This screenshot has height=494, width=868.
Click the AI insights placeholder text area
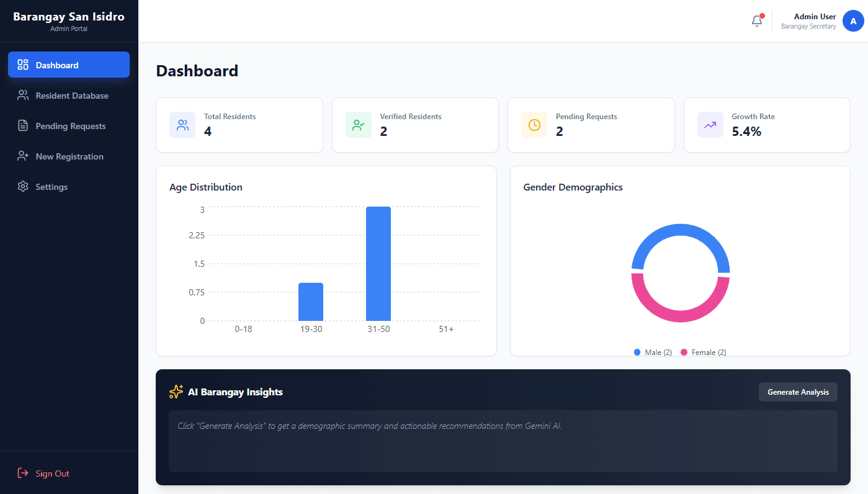click(503, 441)
